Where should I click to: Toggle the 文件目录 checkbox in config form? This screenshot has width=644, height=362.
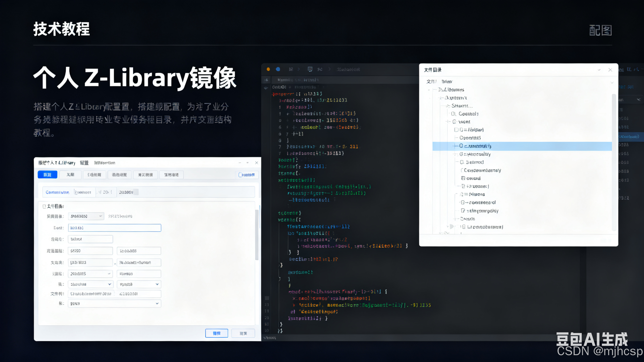(x=44, y=206)
